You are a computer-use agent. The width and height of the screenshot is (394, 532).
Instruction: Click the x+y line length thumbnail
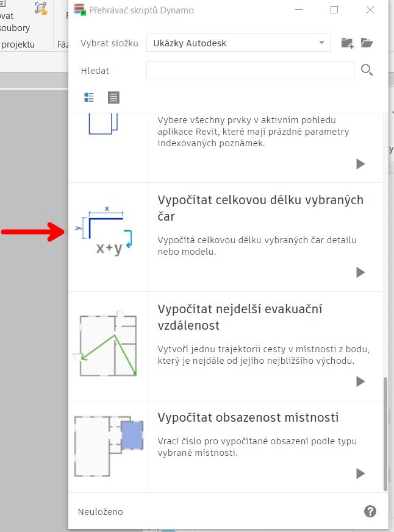coord(104,231)
